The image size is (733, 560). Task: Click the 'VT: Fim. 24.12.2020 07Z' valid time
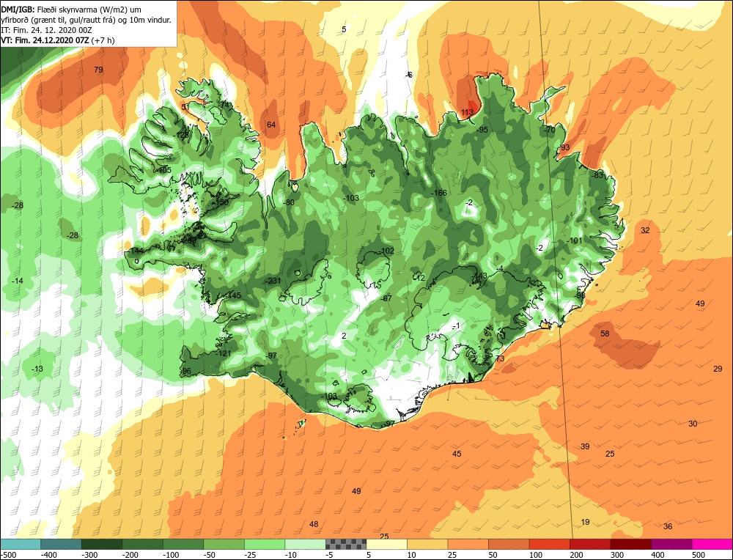45,40
